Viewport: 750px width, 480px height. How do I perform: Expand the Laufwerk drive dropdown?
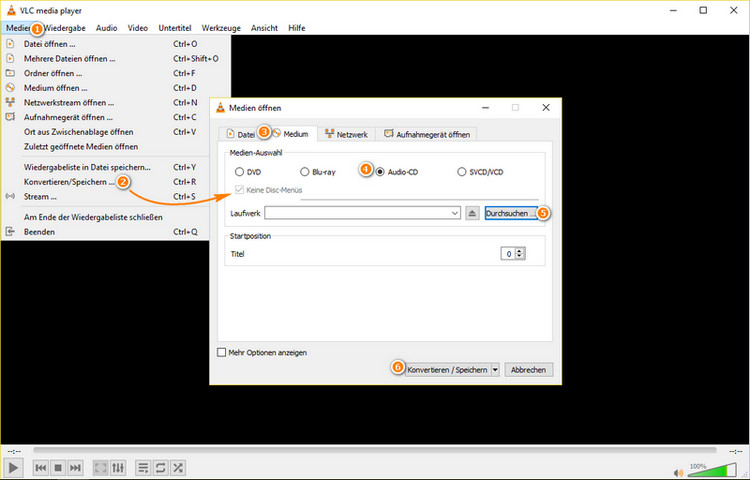point(454,213)
